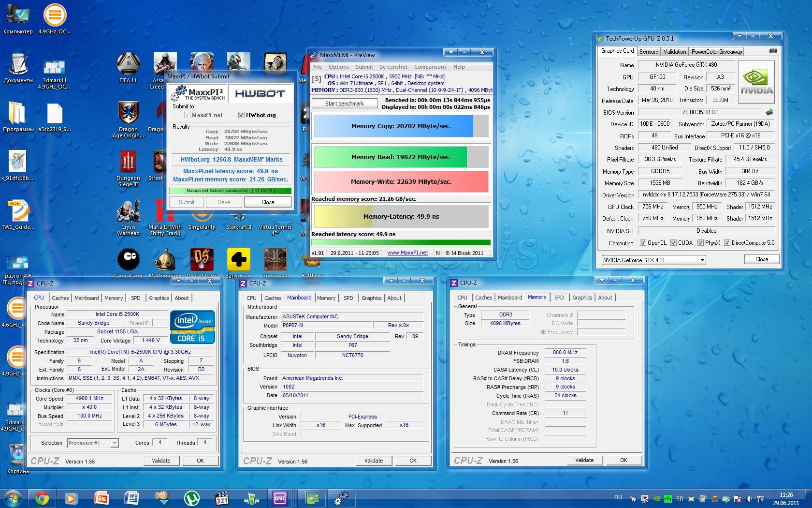Open the MaxxMEM Options menu

339,67
